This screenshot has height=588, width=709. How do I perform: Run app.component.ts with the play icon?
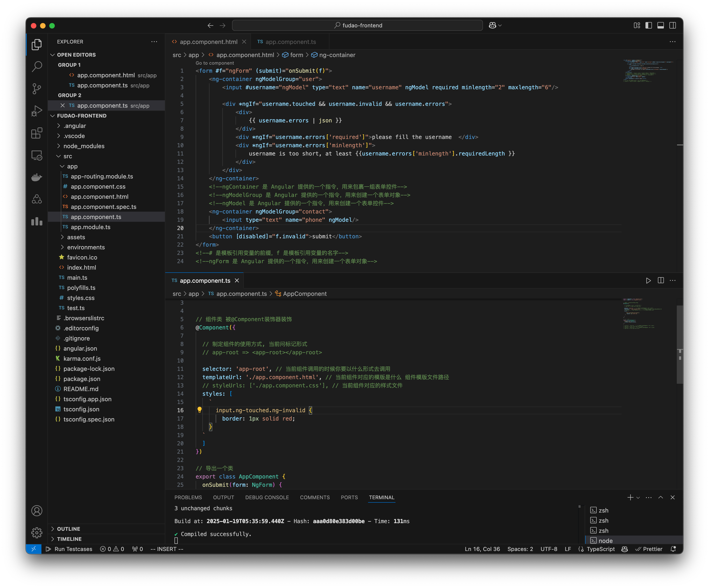click(648, 280)
